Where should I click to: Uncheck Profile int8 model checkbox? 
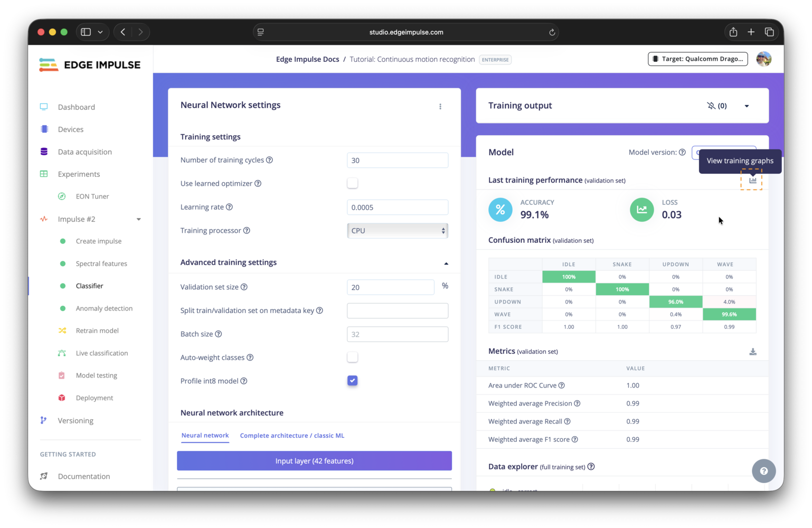point(353,381)
